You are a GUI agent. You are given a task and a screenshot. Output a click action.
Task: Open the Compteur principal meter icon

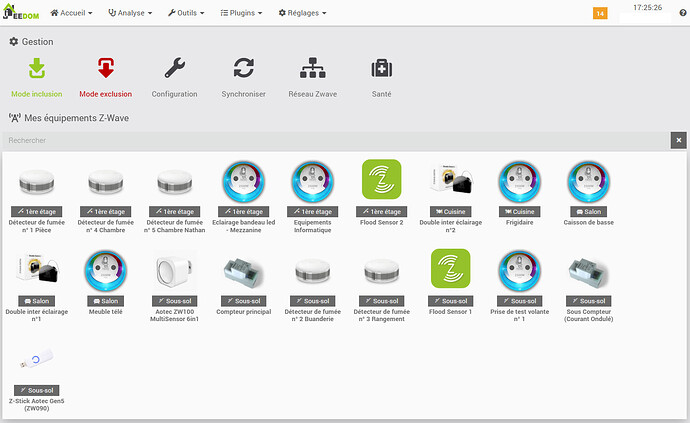pos(243,272)
